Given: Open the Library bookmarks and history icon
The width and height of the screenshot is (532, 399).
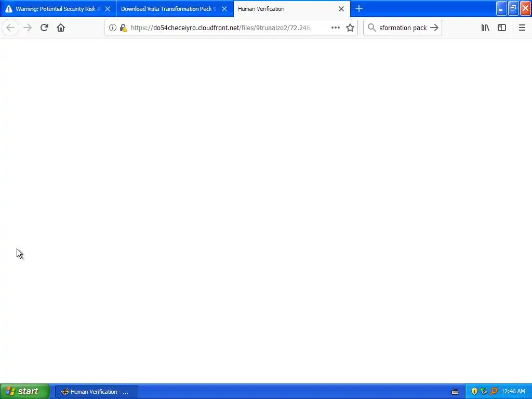Looking at the screenshot, I should (x=485, y=28).
